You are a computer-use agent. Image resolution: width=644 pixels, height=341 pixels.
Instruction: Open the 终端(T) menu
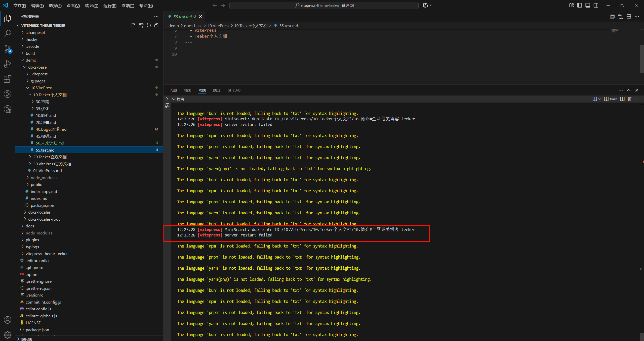[128, 6]
